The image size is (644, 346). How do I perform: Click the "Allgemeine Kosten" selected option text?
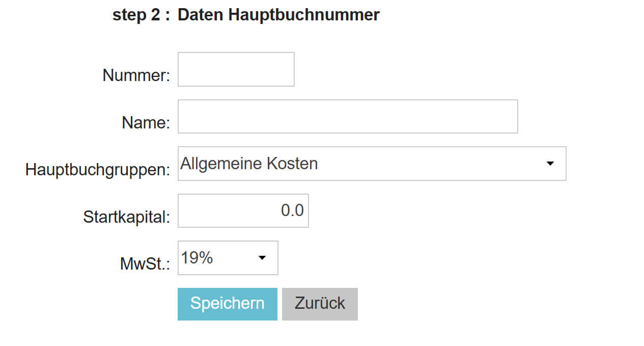tap(249, 164)
